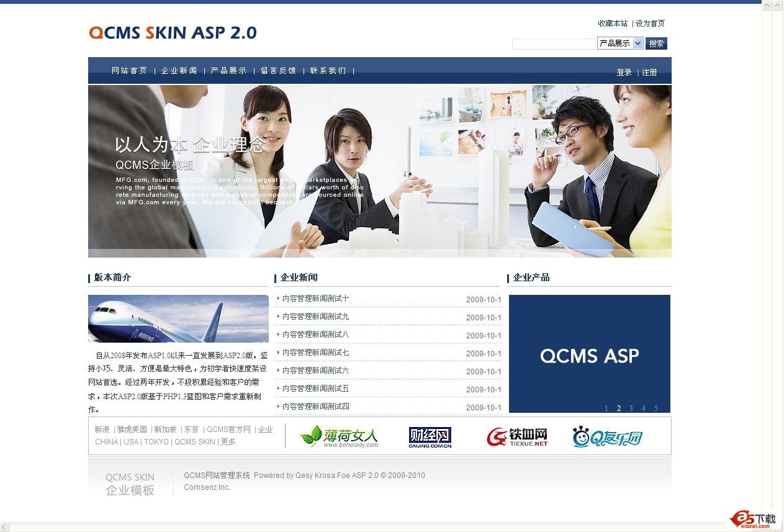Select page 2 in the product pagination
The width and height of the screenshot is (784, 532).
tap(618, 408)
